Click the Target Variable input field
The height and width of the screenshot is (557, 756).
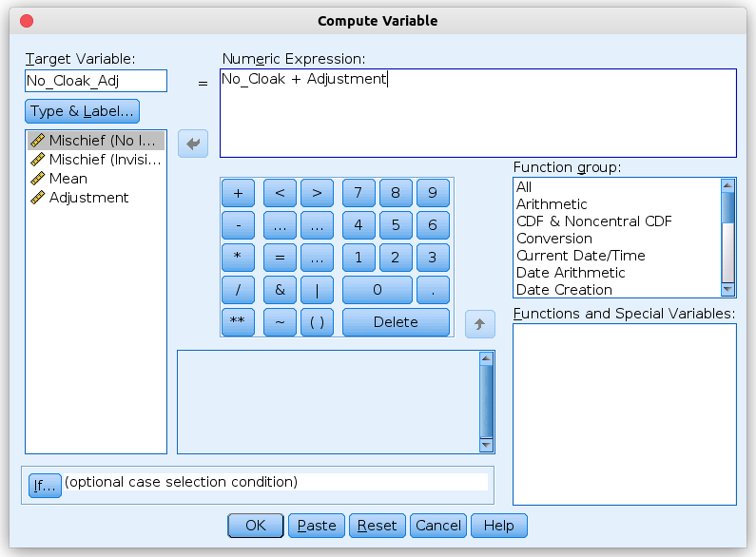point(96,81)
